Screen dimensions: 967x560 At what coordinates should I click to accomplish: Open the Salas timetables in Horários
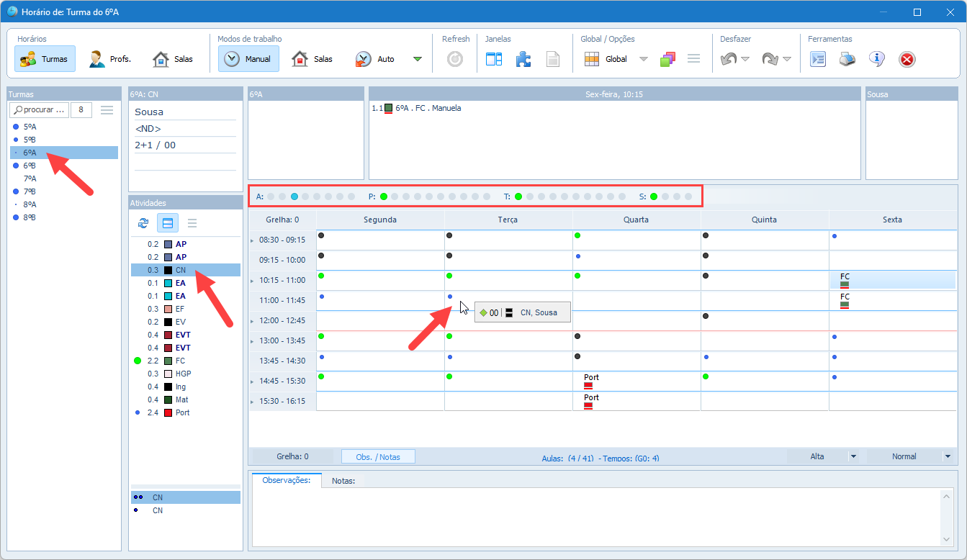coord(173,59)
